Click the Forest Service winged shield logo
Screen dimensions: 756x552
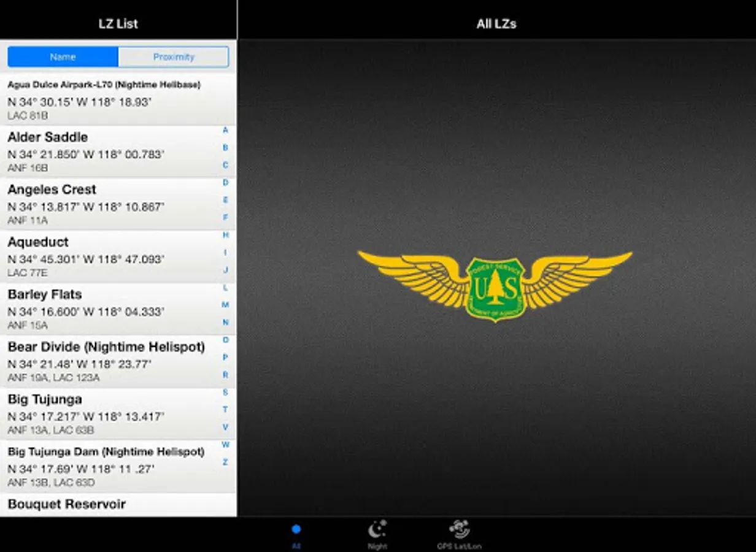click(495, 286)
